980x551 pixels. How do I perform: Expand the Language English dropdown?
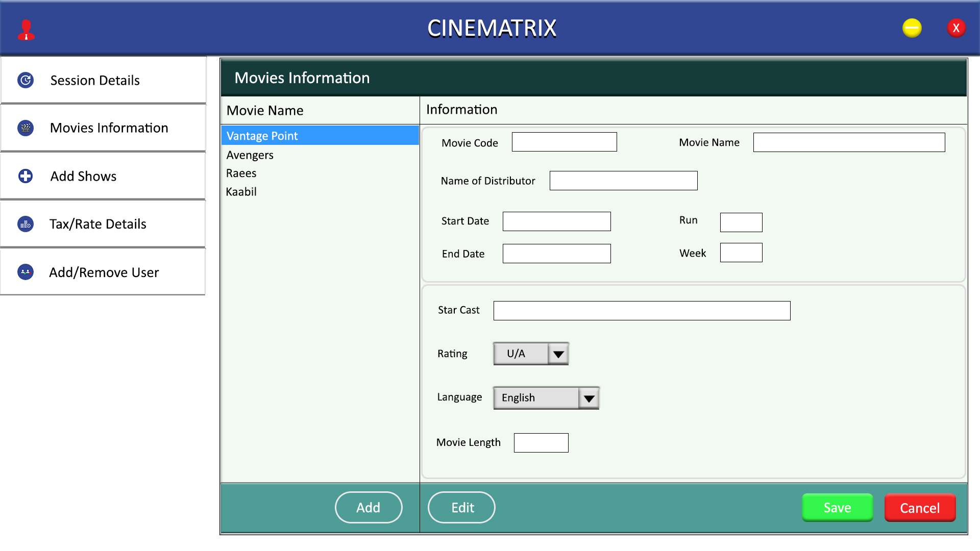(x=547, y=398)
